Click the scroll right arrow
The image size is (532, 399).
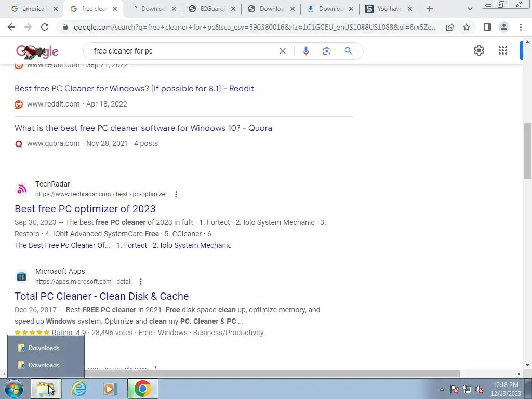click(x=519, y=374)
